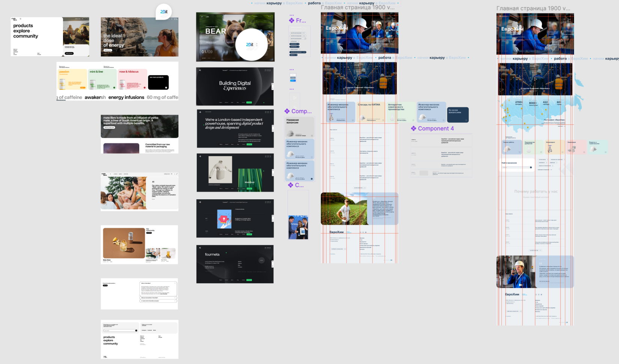
Task: Select the photo of the worker holding a radio
Action: pos(516,272)
